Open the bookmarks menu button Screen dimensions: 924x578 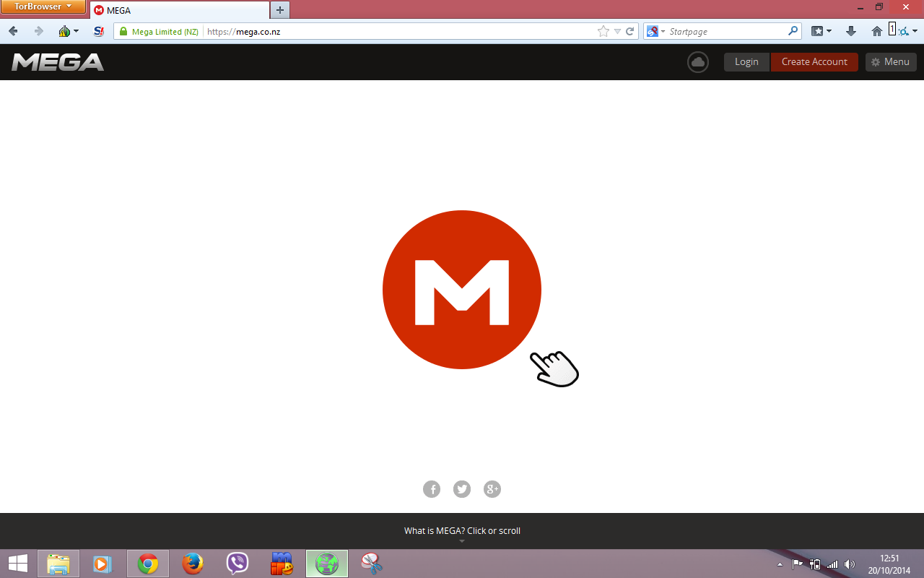821,31
